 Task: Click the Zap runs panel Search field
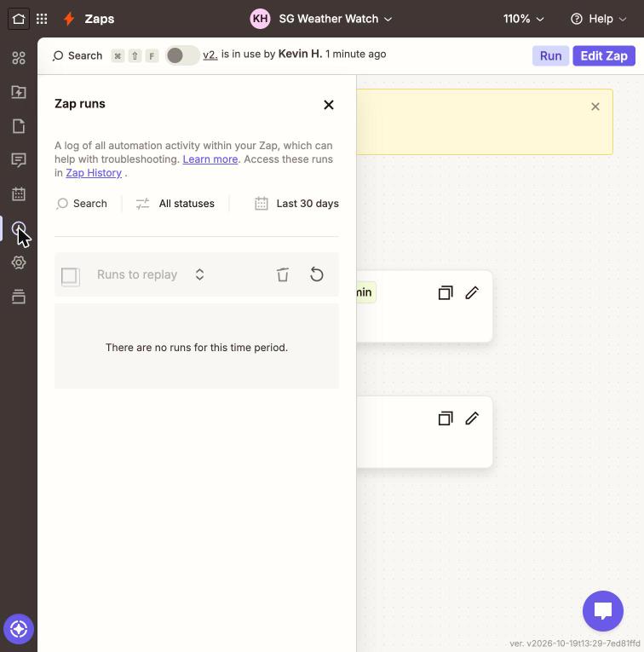82,204
